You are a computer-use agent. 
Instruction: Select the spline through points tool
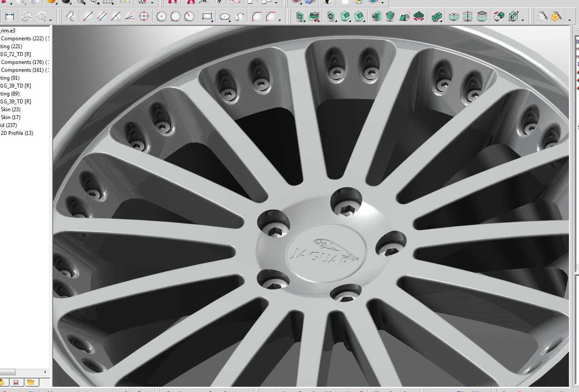click(240, 17)
